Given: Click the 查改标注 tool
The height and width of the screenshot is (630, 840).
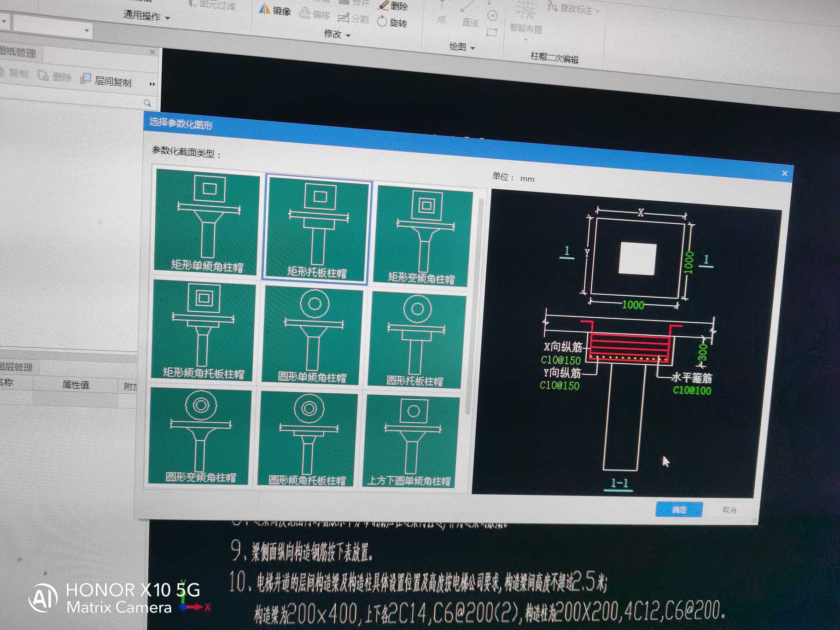Looking at the screenshot, I should (571, 9).
